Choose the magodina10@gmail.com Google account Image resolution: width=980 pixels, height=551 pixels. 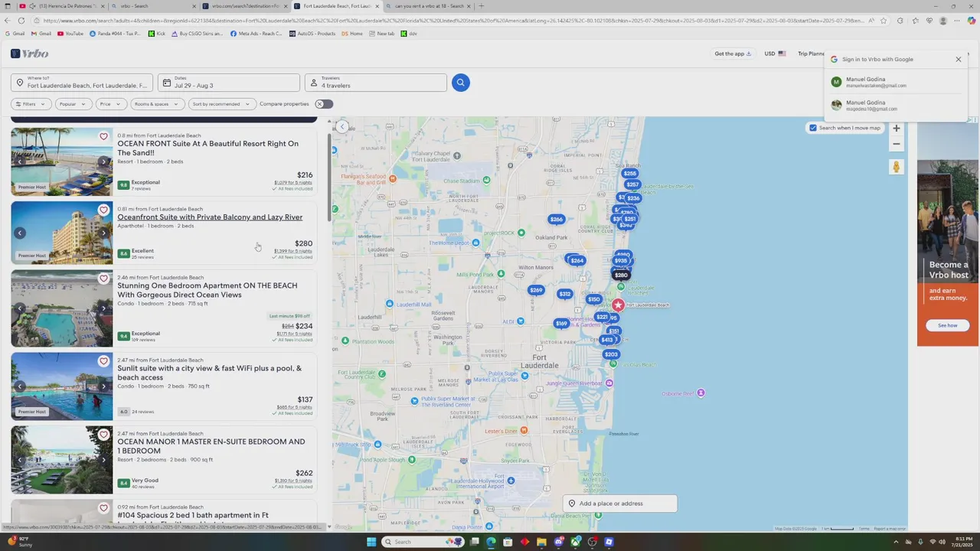(895, 105)
